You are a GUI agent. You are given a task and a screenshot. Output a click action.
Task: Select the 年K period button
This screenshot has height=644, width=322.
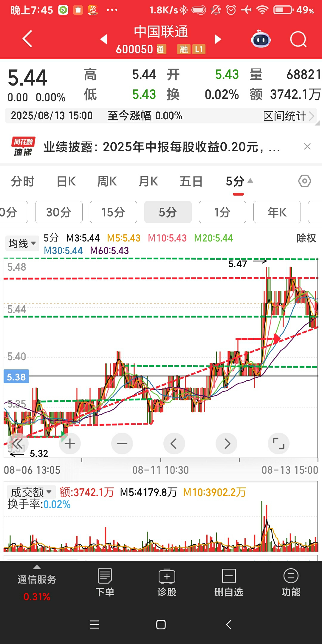277,212
